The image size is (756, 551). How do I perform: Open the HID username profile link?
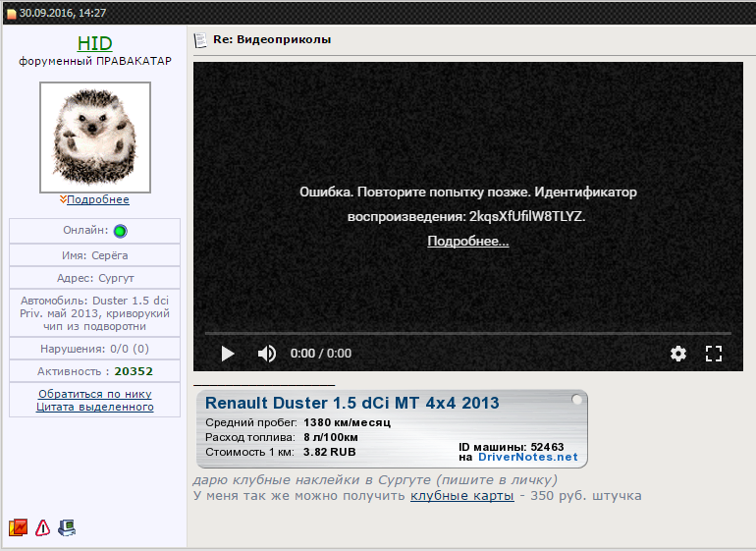94,43
